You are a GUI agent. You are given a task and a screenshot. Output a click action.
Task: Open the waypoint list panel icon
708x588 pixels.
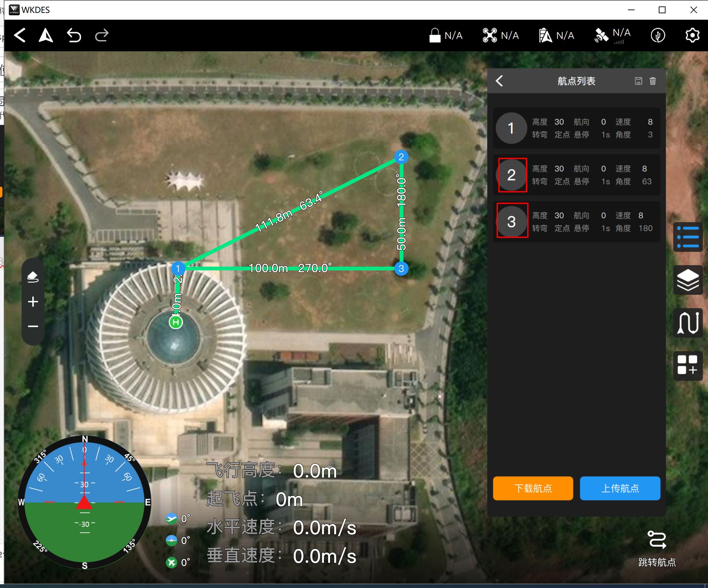pyautogui.click(x=688, y=237)
